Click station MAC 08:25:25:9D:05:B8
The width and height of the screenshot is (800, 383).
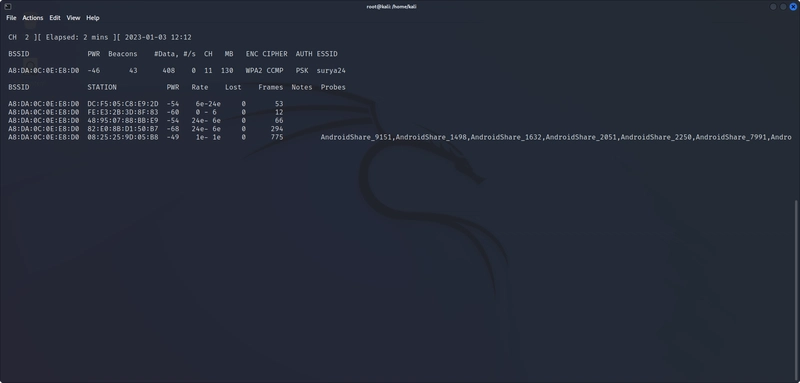(x=123, y=137)
